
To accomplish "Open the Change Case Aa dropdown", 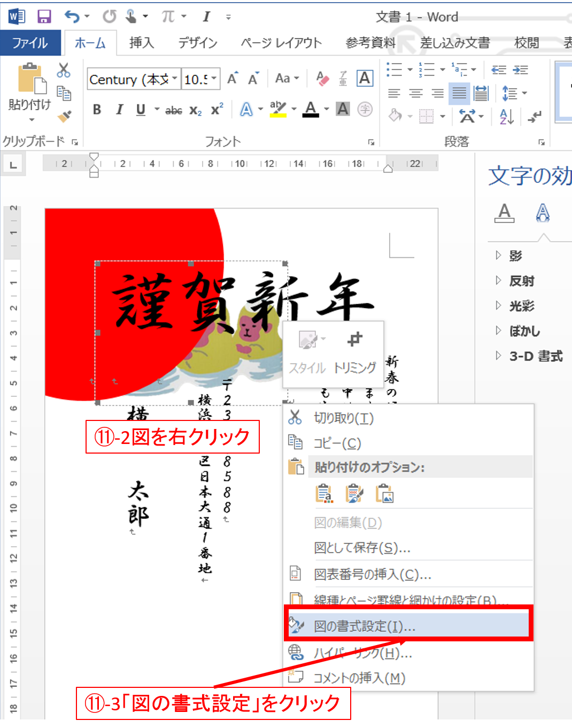I will pyautogui.click(x=287, y=79).
